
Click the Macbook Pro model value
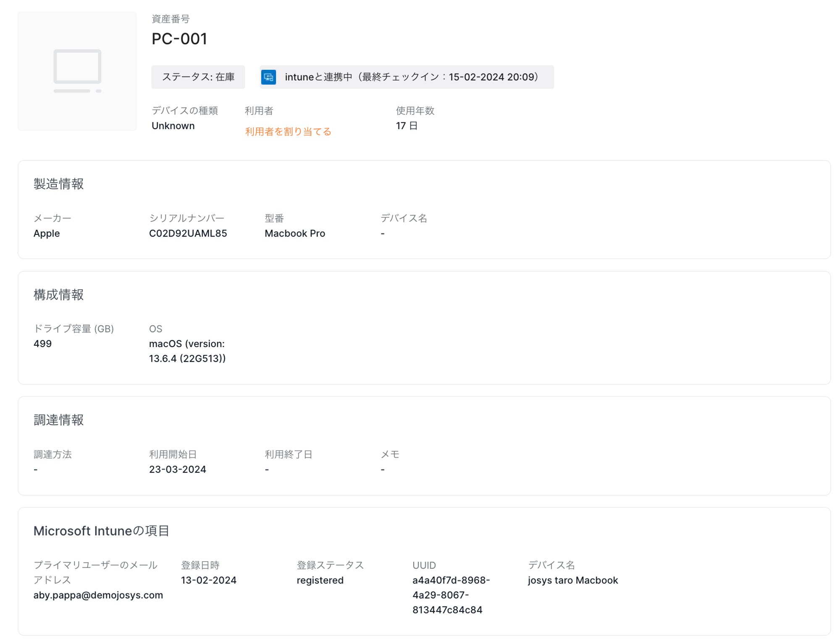click(x=294, y=233)
